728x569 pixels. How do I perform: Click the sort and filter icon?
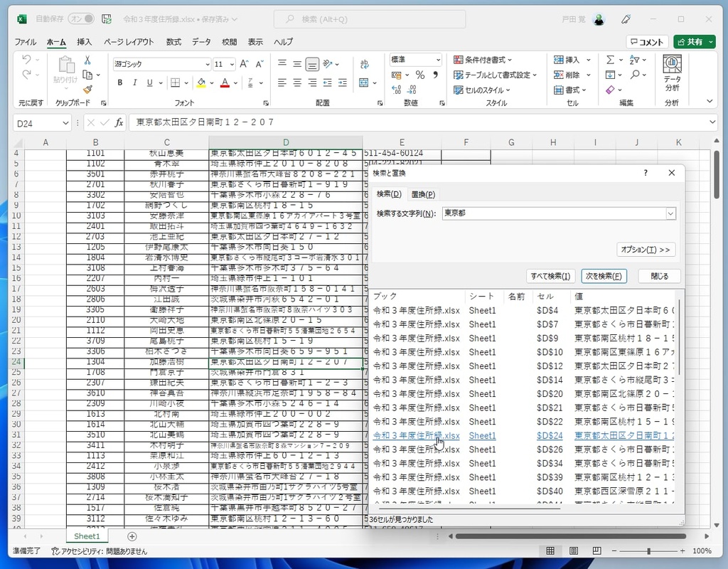tap(635, 60)
